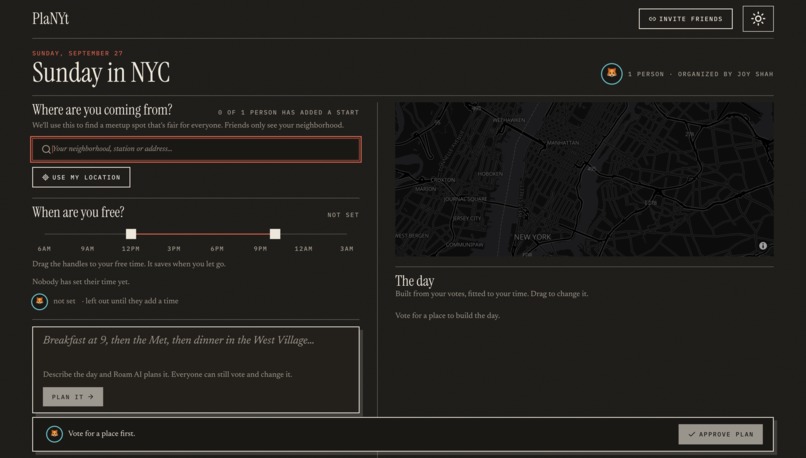Click 'Where are you coming from?' heading
The width and height of the screenshot is (806, 458).
102,110
